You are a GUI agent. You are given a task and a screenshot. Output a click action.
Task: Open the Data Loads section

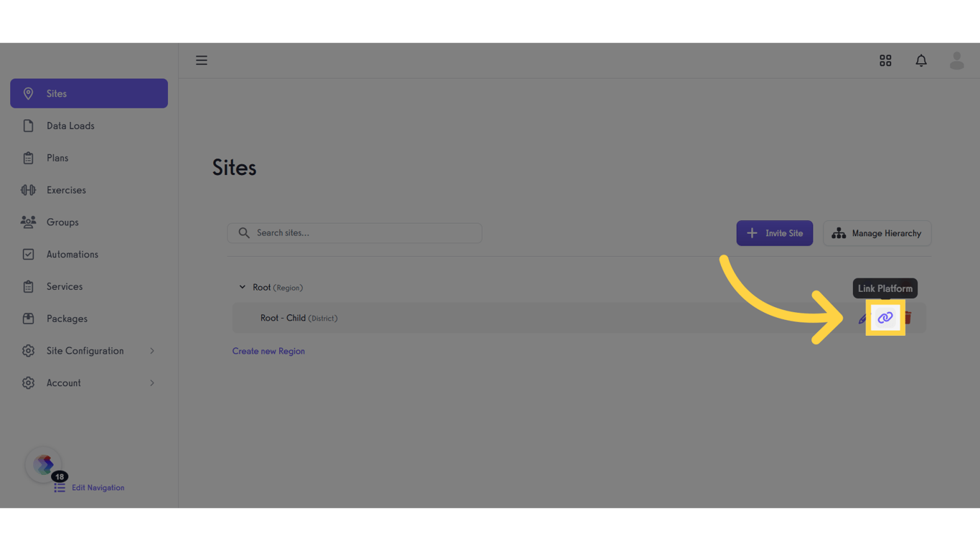(70, 126)
